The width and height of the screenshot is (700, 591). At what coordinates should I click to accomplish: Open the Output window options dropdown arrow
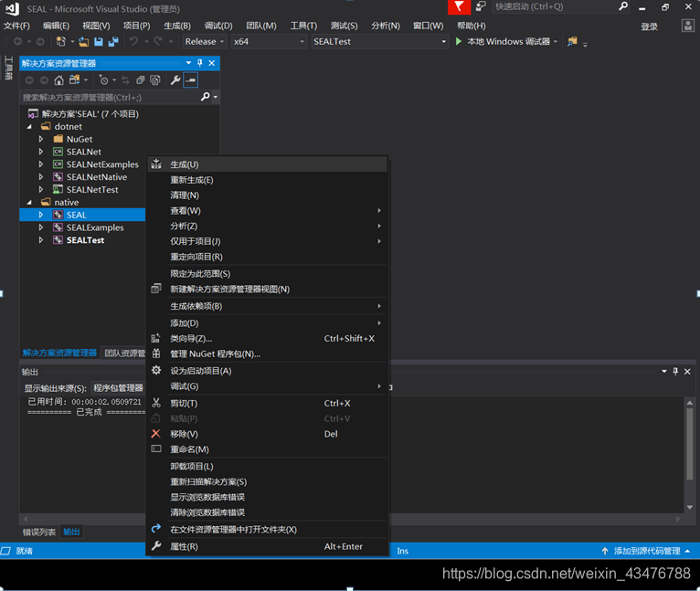pos(663,372)
